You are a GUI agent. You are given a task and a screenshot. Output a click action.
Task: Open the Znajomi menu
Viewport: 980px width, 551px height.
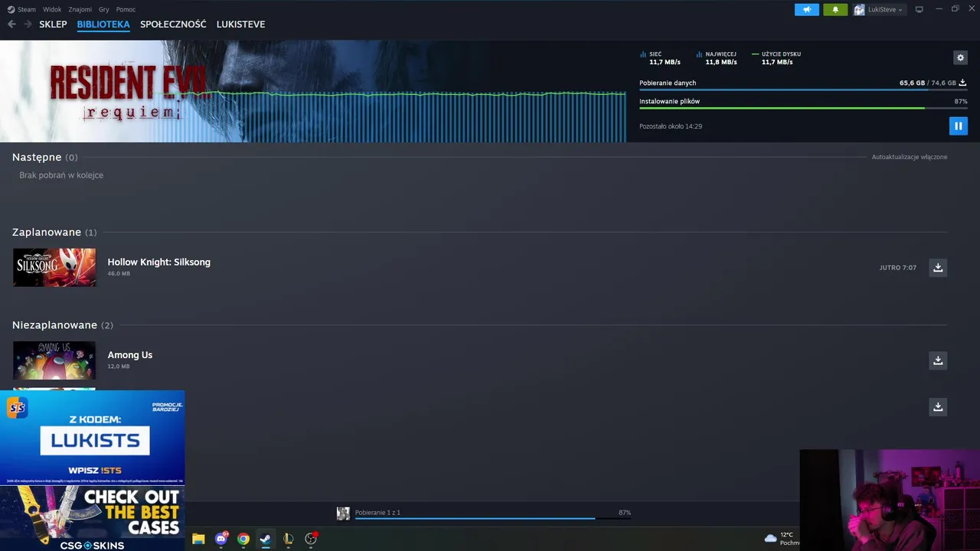pos(80,9)
